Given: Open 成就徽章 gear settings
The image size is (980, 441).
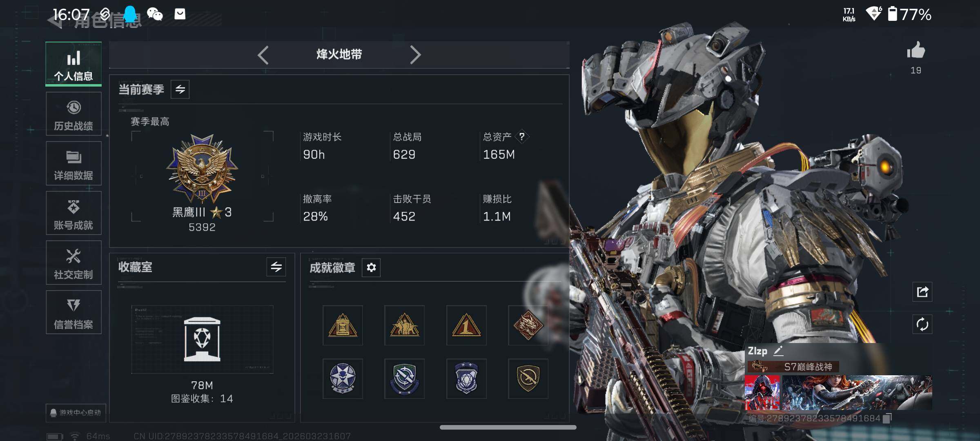Looking at the screenshot, I should (x=371, y=267).
